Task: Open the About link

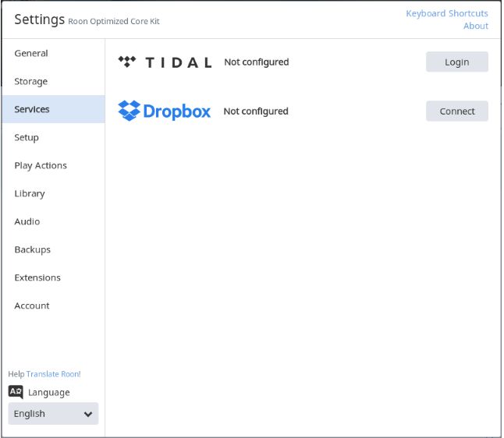Action: pyautogui.click(x=476, y=26)
